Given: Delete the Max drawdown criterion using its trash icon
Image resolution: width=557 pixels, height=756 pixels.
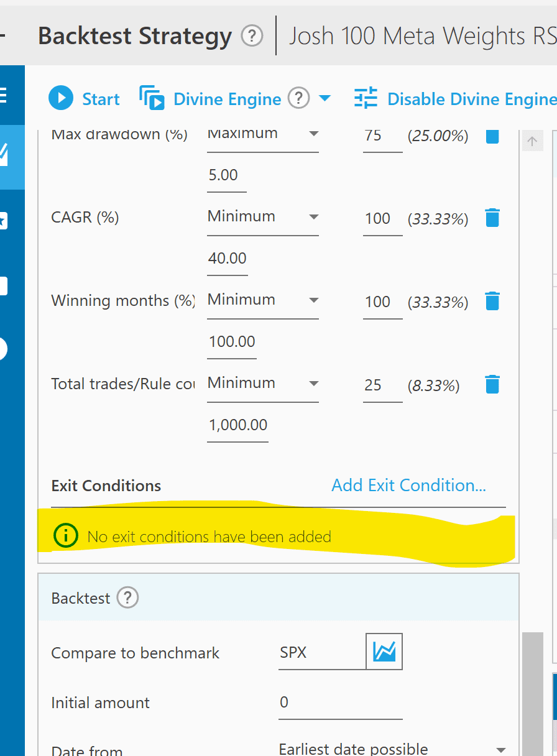Looking at the screenshot, I should pos(492,136).
